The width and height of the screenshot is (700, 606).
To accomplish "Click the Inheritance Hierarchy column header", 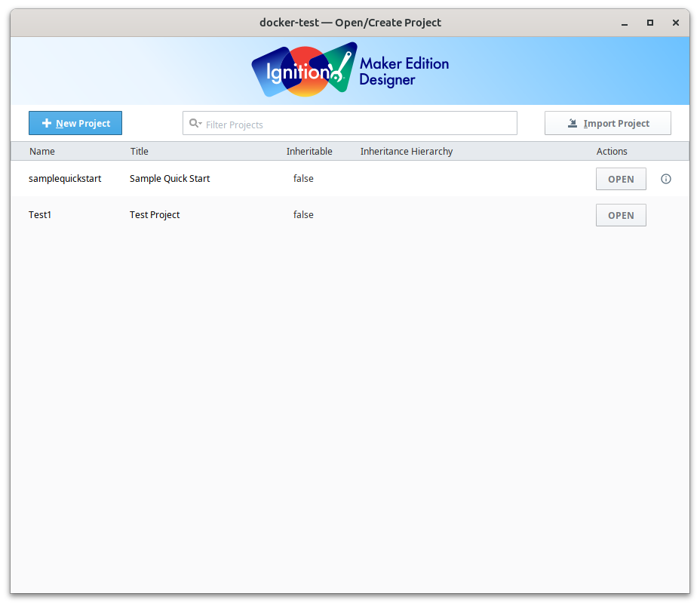I will click(407, 151).
